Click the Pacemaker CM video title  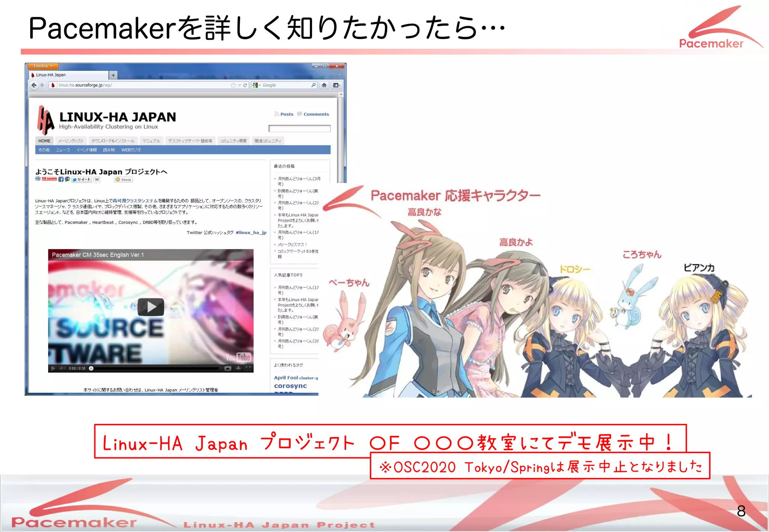[98, 255]
